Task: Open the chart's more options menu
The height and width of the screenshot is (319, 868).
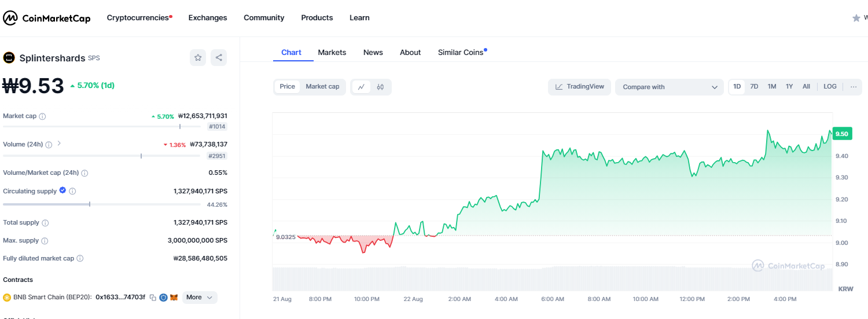Action: [x=854, y=87]
